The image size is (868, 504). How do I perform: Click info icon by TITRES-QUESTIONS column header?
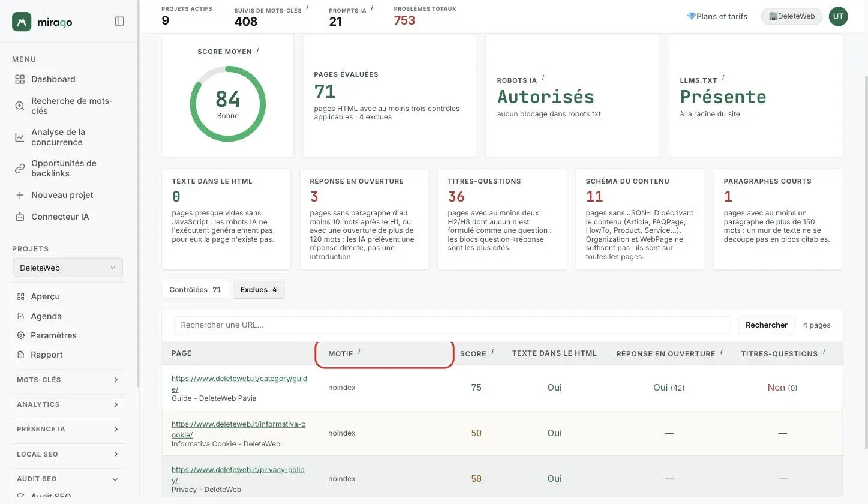824,352
